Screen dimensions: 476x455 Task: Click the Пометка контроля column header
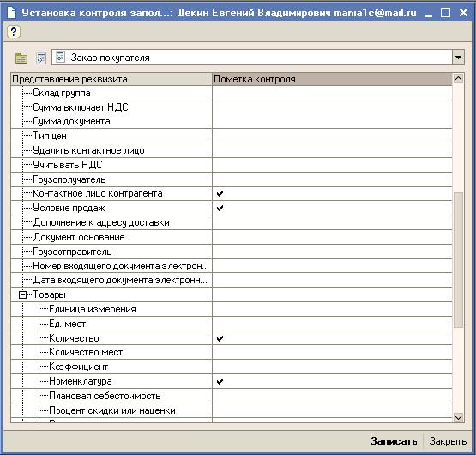point(332,79)
